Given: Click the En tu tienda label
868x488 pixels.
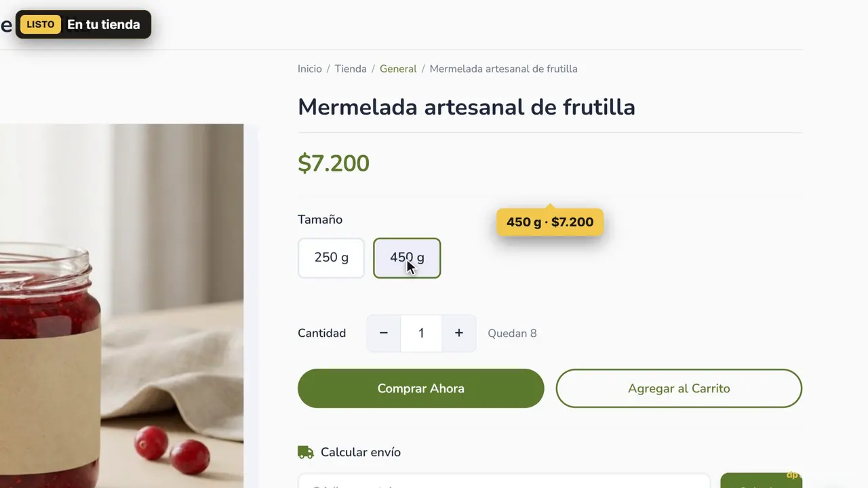Looking at the screenshot, I should click(x=103, y=24).
